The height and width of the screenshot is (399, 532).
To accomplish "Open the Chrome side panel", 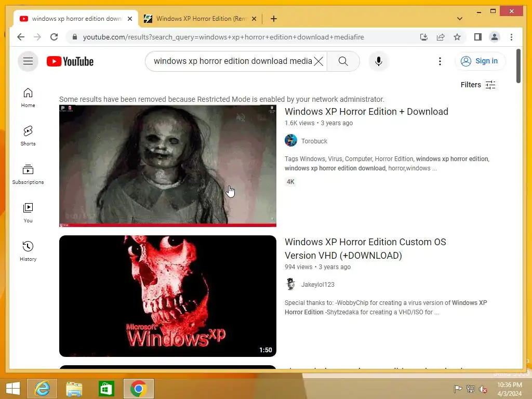I will [478, 37].
